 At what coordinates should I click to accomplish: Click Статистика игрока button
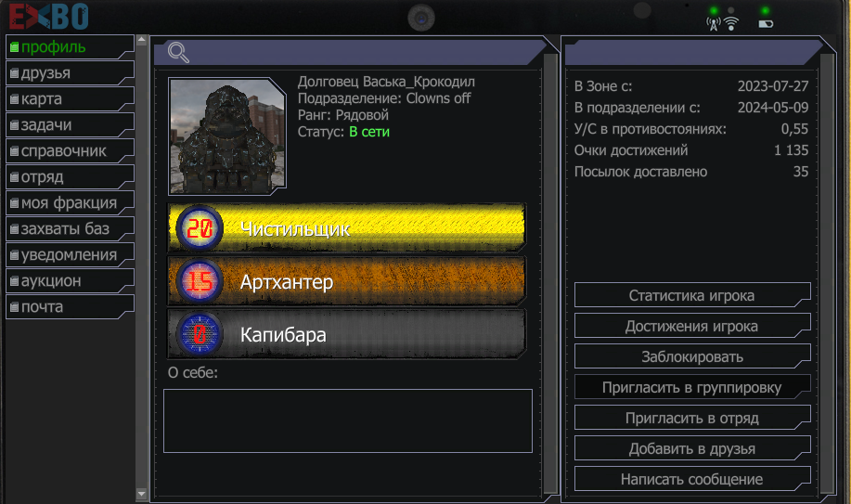692,295
